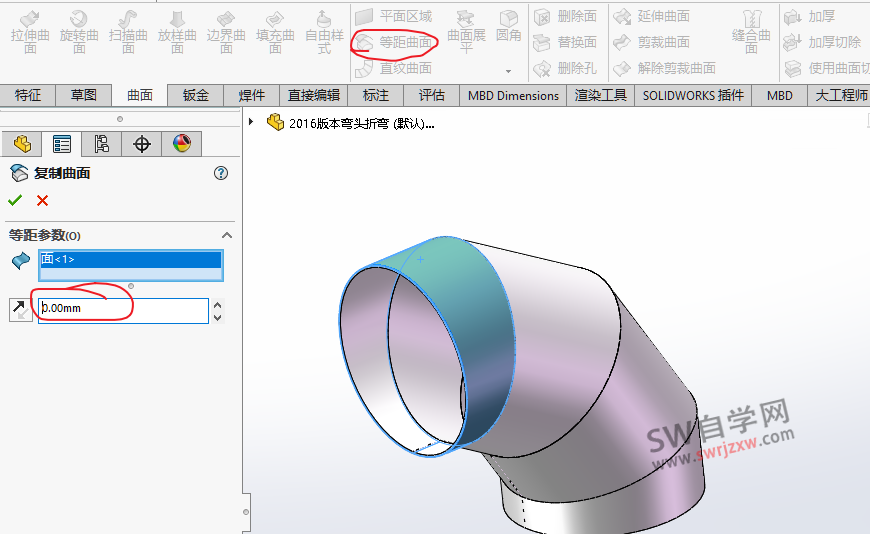Switch to the MBD Dimensions tab
The image size is (870, 534).
pos(513,95)
